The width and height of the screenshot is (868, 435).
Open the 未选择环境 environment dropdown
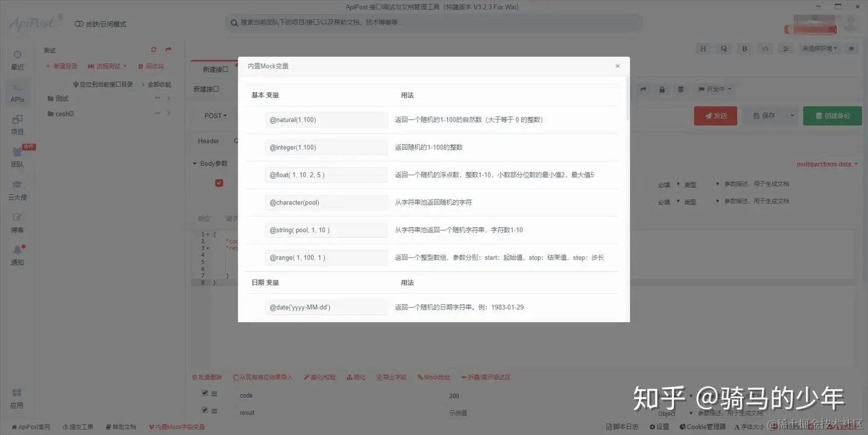tap(820, 49)
